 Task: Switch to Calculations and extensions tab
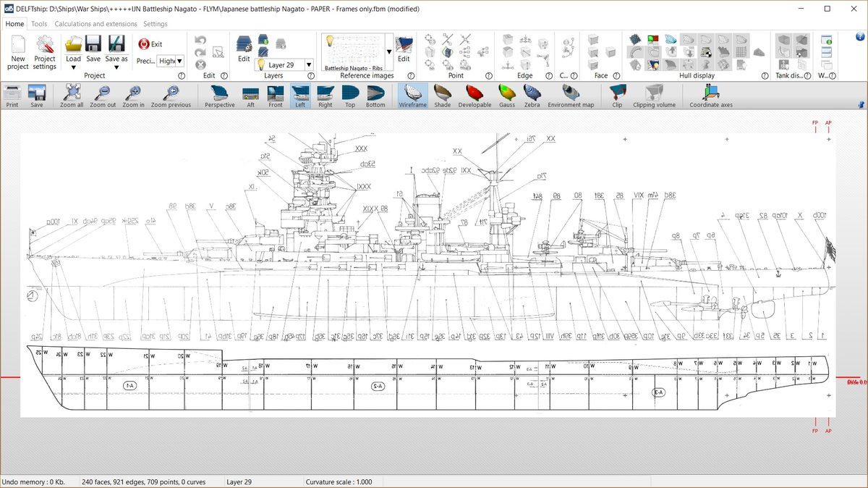(95, 24)
